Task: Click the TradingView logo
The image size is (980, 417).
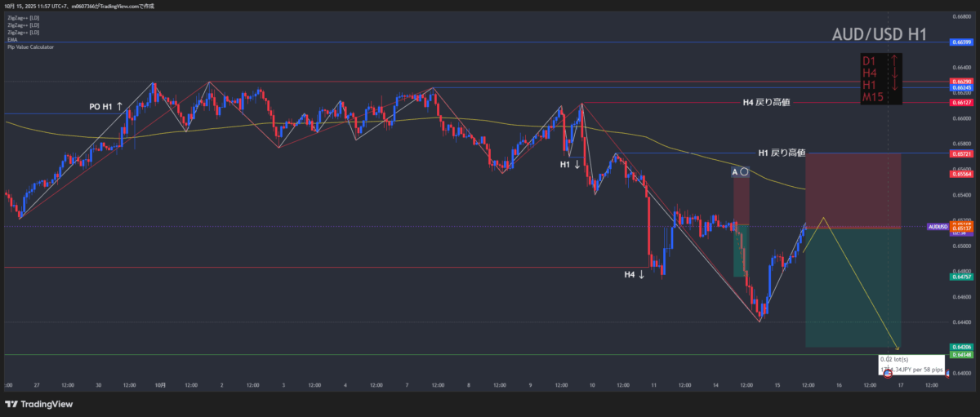Action: click(38, 404)
